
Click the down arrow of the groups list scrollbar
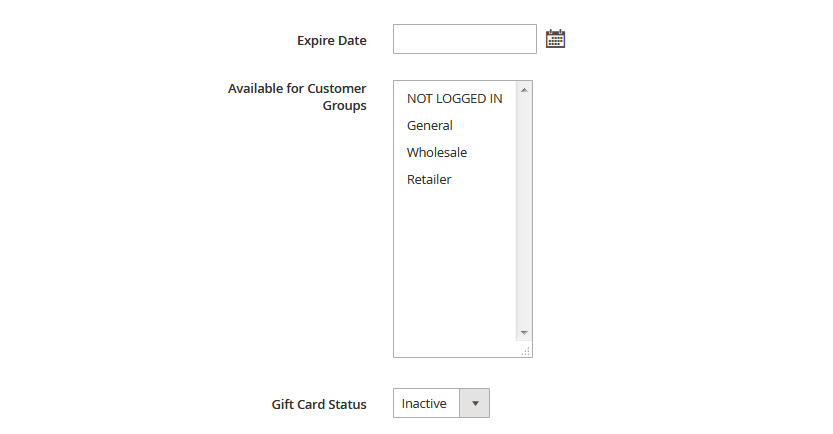524,333
